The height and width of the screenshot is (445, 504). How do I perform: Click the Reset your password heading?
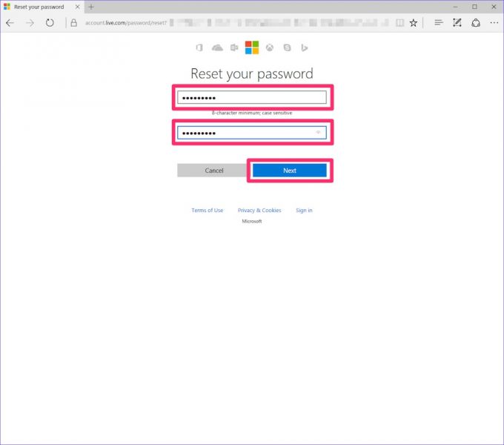(252, 73)
